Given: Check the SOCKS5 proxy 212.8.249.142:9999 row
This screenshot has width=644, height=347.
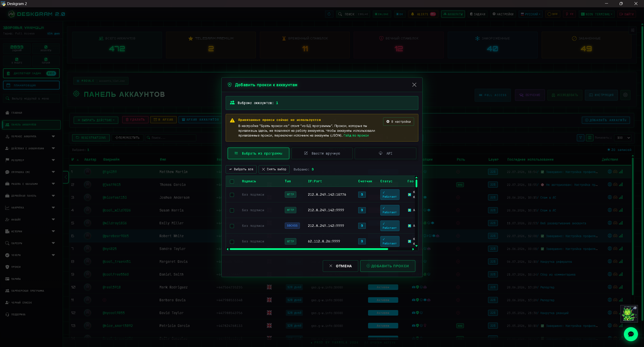Looking at the screenshot, I should click(232, 226).
